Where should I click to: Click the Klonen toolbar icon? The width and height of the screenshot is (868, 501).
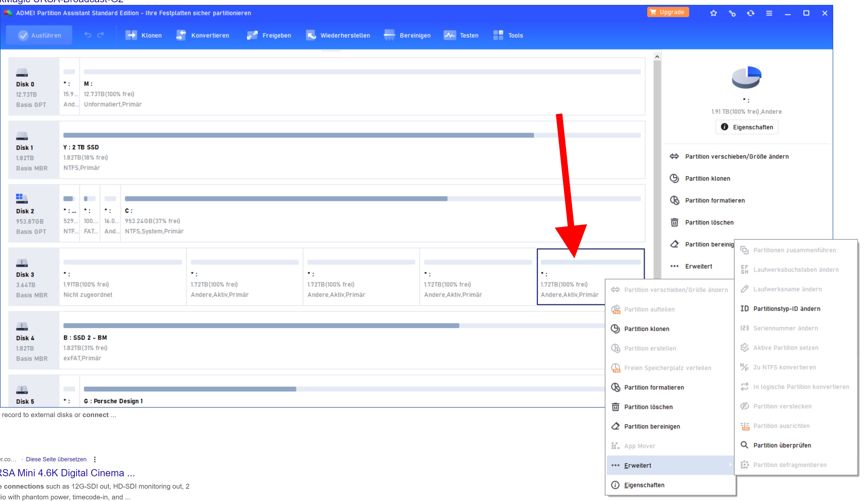(x=131, y=35)
